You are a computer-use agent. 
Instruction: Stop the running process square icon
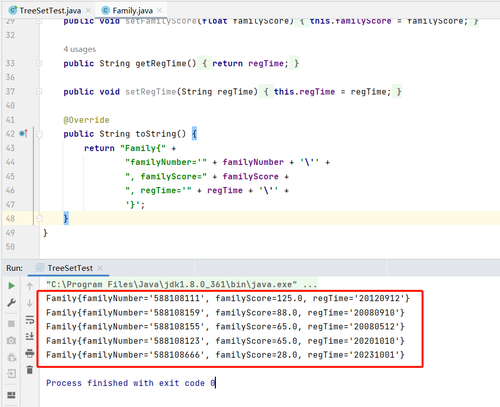click(x=11, y=324)
